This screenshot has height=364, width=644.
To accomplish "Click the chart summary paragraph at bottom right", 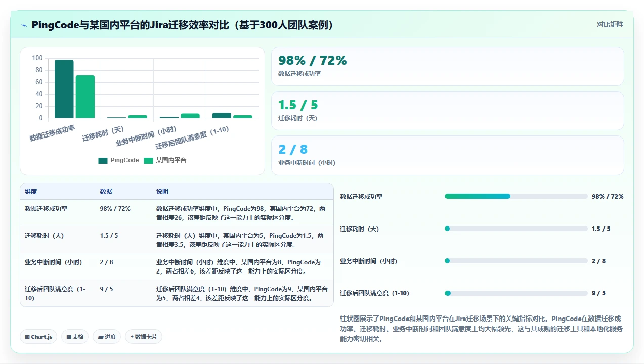I will [481, 329].
